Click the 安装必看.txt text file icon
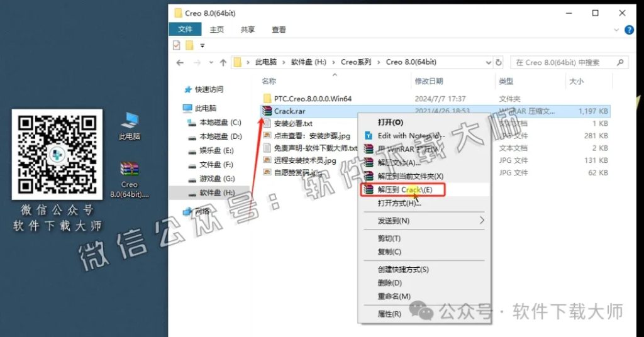Screen dimensions: 644x337 point(267,123)
